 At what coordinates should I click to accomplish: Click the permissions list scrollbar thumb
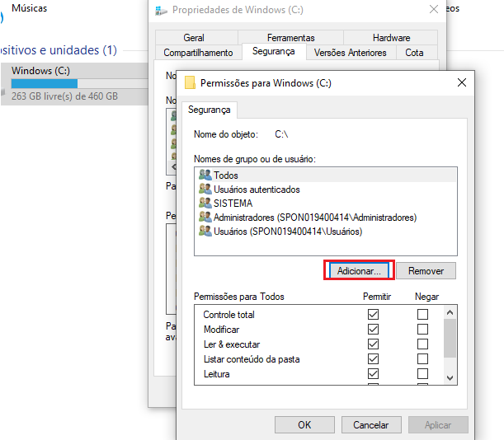[450, 338]
